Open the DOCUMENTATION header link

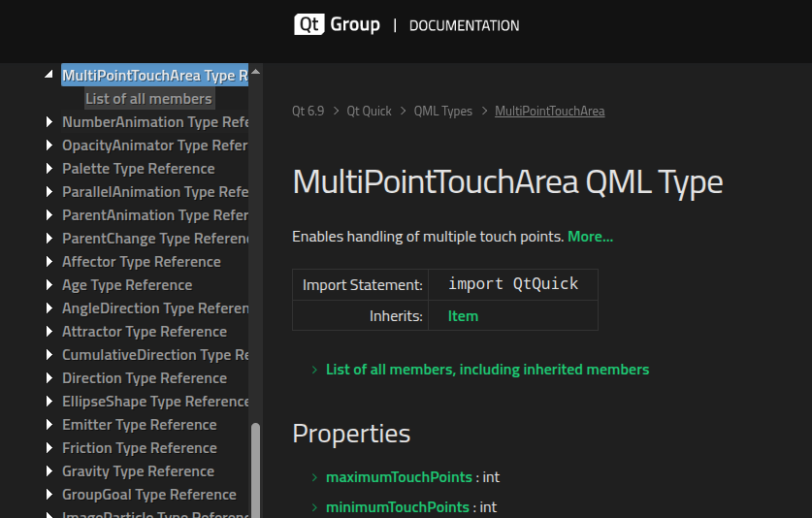pyautogui.click(x=464, y=25)
